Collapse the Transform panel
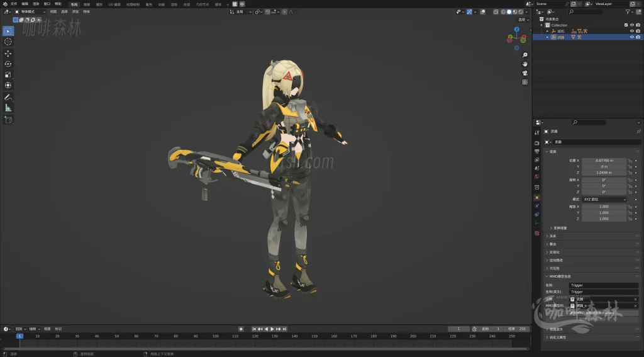The image size is (644, 357). [553, 152]
